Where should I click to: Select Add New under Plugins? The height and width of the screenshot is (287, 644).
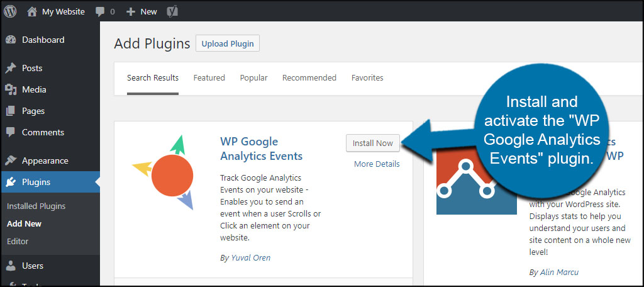coord(25,224)
